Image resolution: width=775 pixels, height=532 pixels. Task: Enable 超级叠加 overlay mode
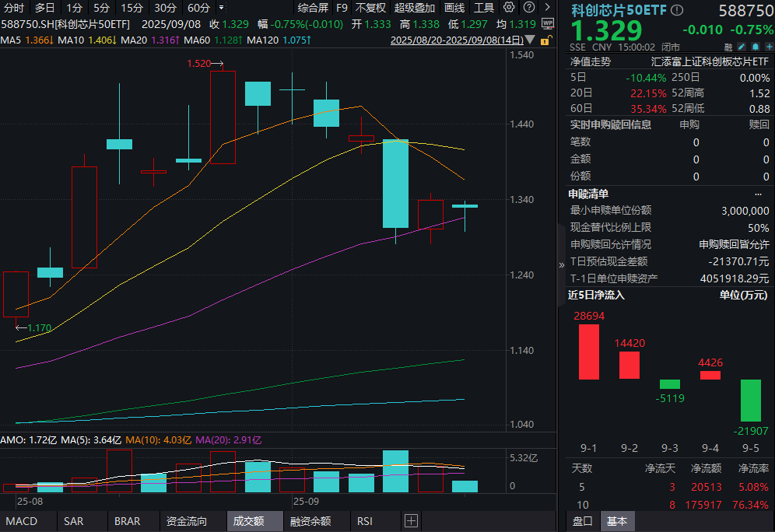pyautogui.click(x=413, y=7)
